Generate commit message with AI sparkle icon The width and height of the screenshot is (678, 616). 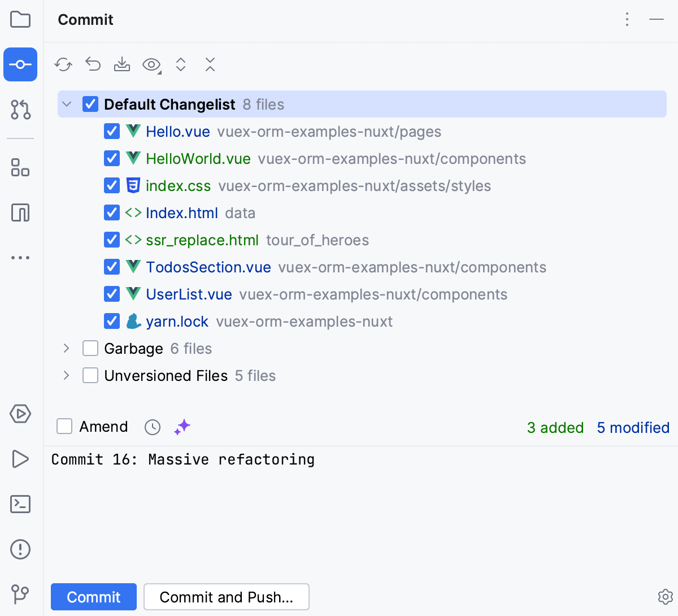(x=182, y=427)
